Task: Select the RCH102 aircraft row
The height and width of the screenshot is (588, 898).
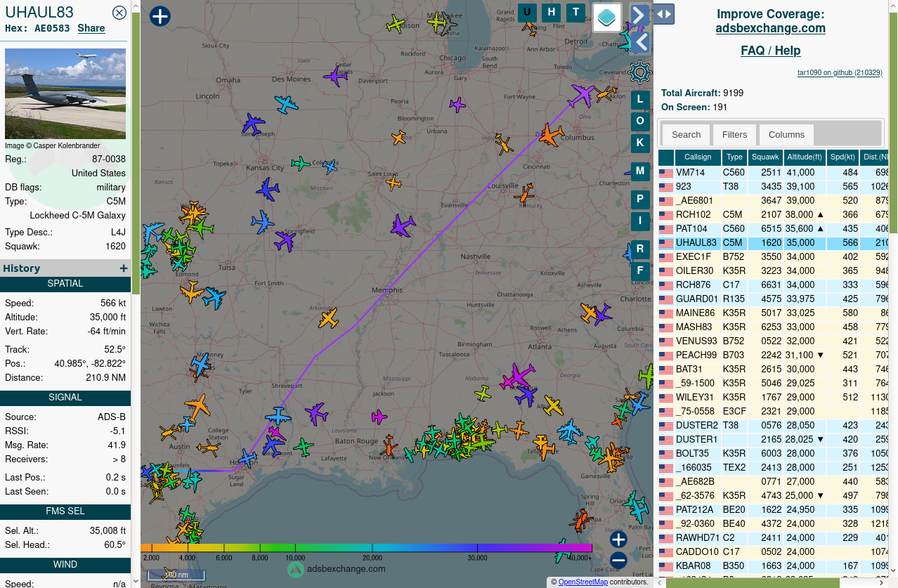Action: (773, 215)
